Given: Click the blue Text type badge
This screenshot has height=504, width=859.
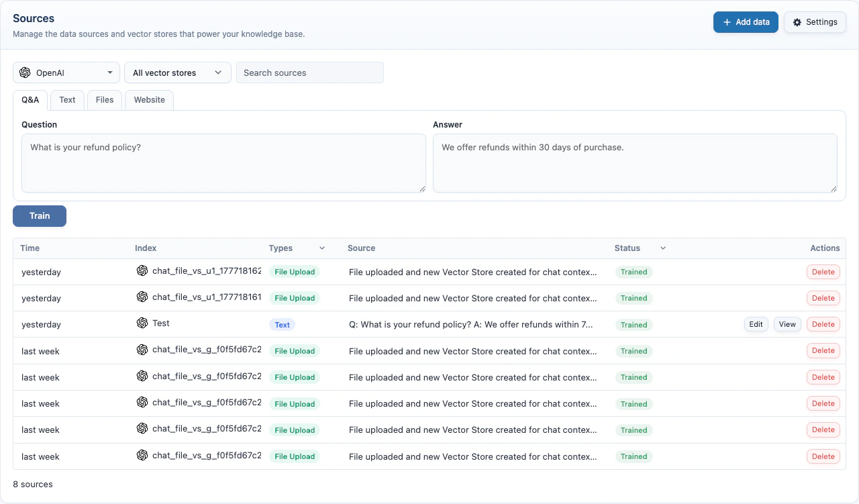Looking at the screenshot, I should pos(282,324).
